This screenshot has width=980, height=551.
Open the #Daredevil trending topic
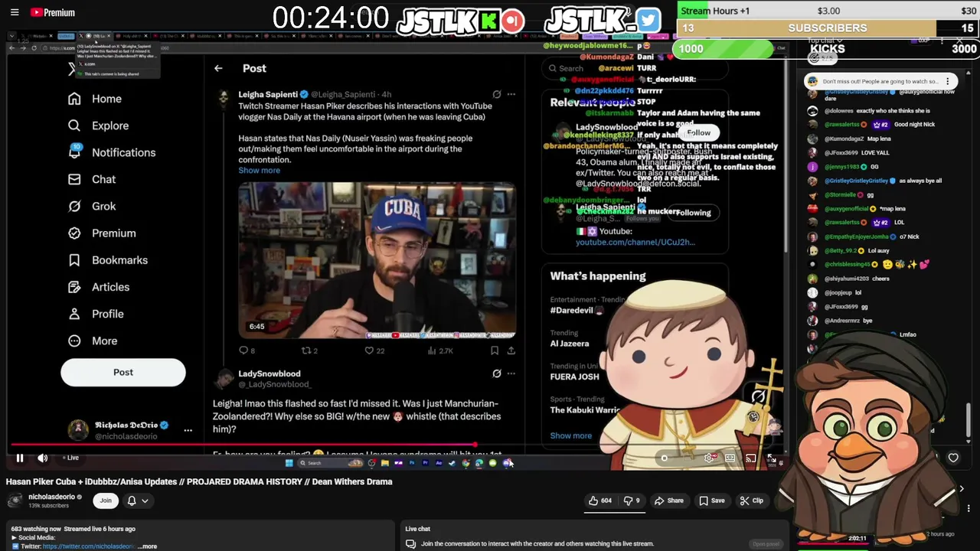(x=577, y=310)
